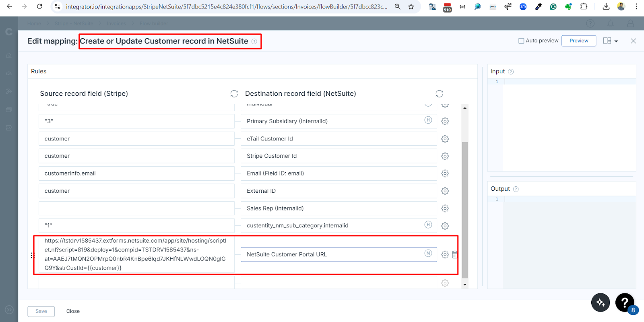
Task: Refresh the Stripe source record fields
Action: (234, 94)
